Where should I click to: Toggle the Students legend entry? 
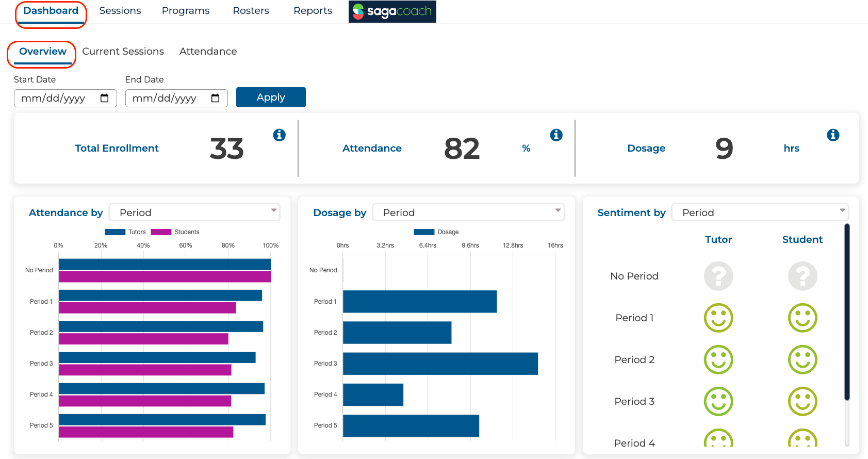[175, 232]
